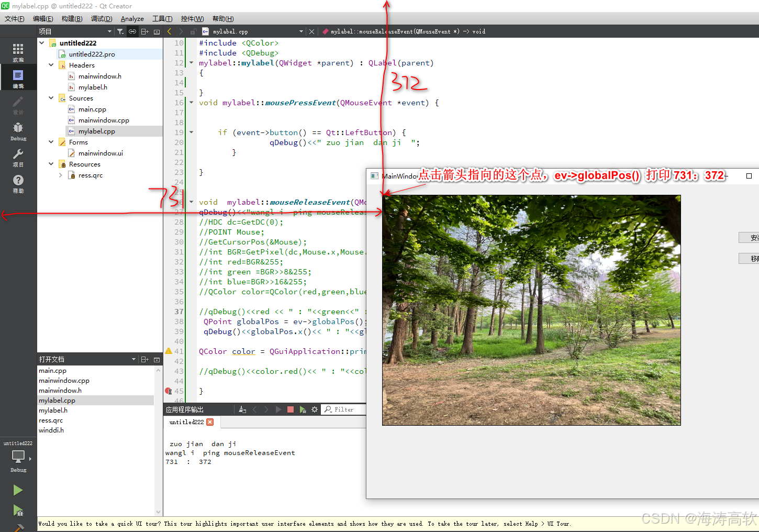Collapse the Forms folder
This screenshot has height=532, width=759.
[51, 142]
